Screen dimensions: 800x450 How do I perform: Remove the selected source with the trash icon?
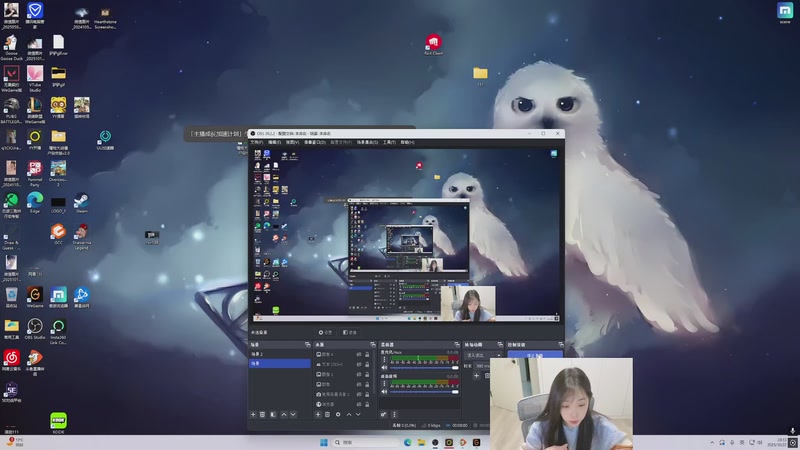tap(328, 414)
